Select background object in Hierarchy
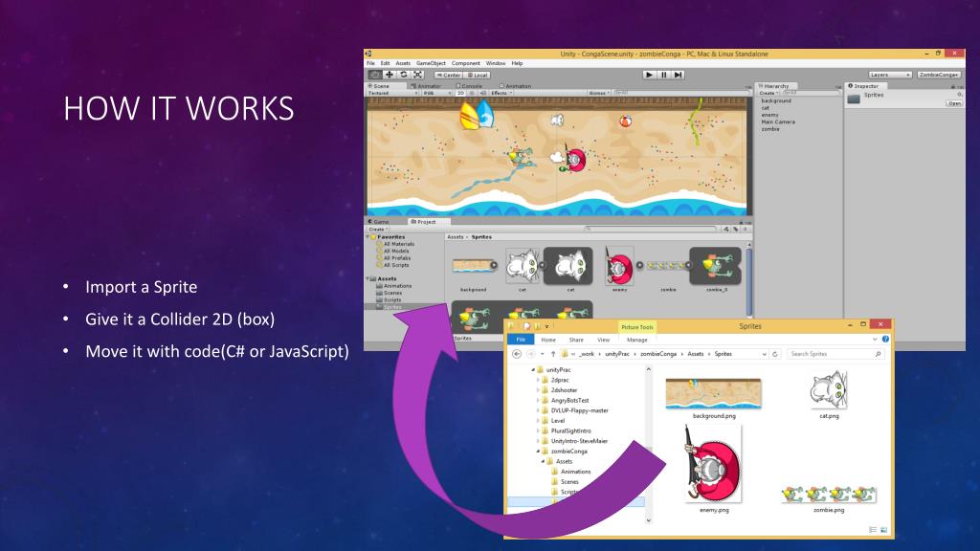The height and width of the screenshot is (551, 980). tap(776, 100)
